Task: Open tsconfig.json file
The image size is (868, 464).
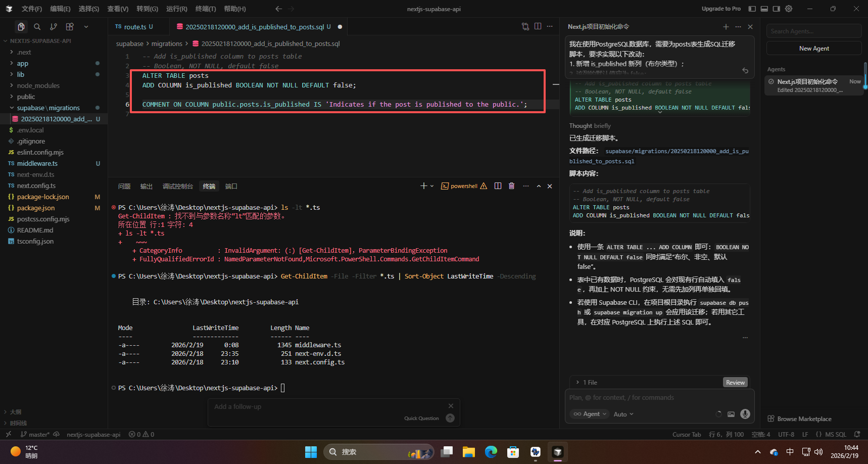Action: click(x=35, y=241)
